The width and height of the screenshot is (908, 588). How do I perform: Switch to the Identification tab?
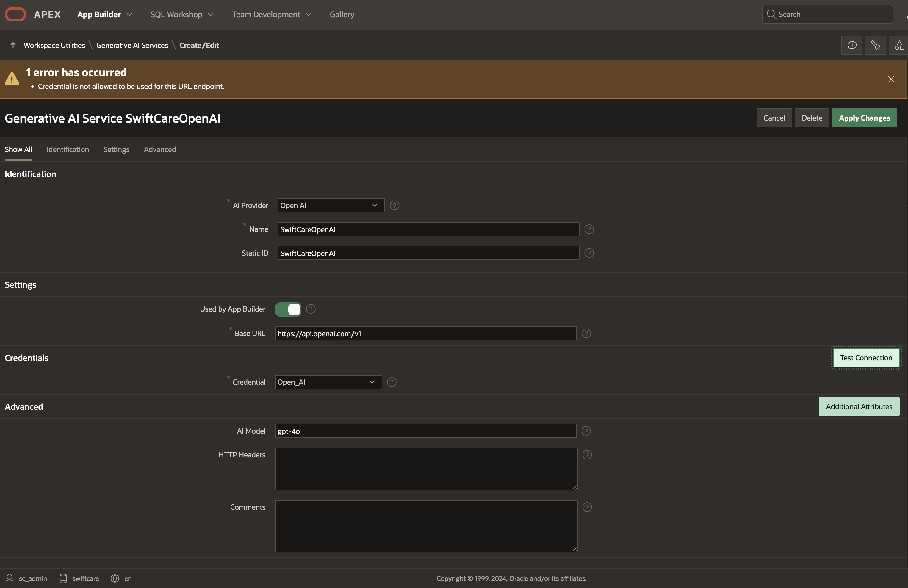pos(68,150)
